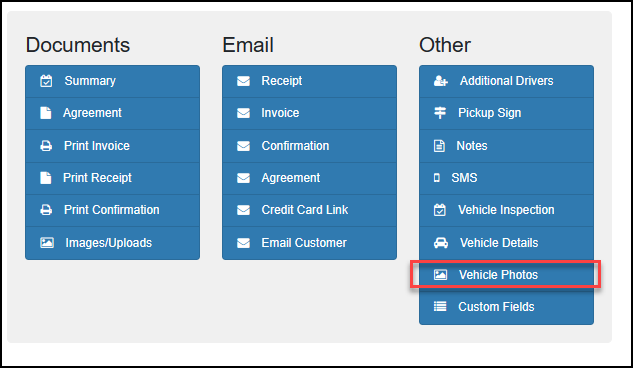Viewport: 633px width, 368px height.
Task: Open the Notes entry under Other
Action: (x=506, y=146)
